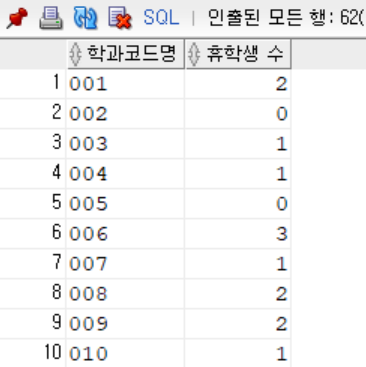The image size is (366, 367).
Task: Click the SQL link in toolbar
Action: pyautogui.click(x=161, y=18)
